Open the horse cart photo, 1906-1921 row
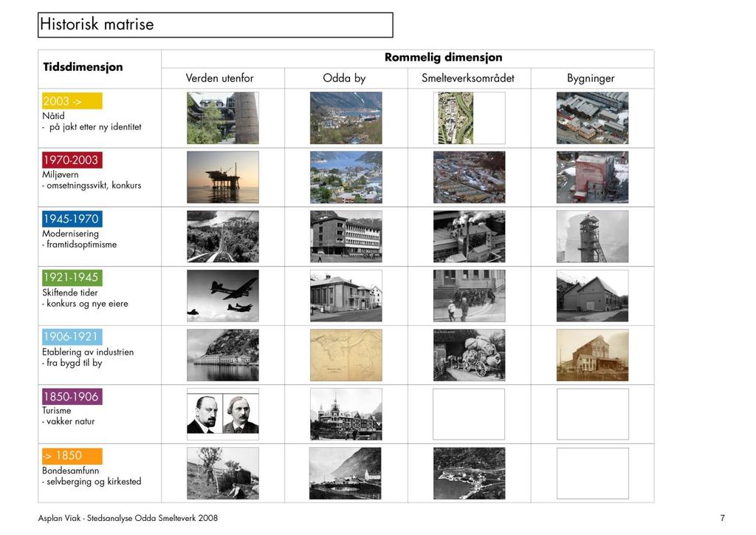 [469, 355]
